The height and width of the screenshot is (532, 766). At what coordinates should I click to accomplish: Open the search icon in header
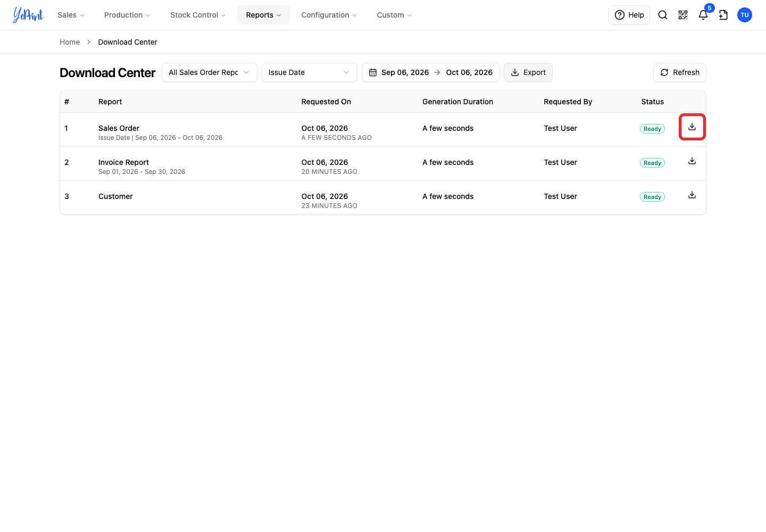(663, 15)
